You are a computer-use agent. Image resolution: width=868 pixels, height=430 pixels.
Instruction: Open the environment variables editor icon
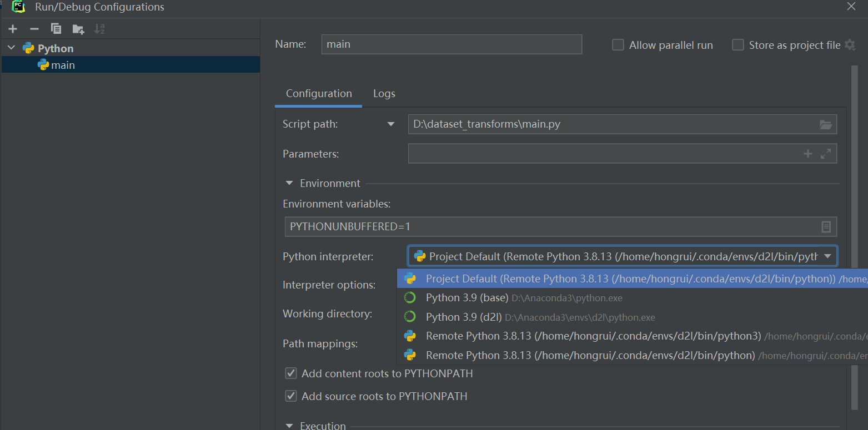point(826,226)
